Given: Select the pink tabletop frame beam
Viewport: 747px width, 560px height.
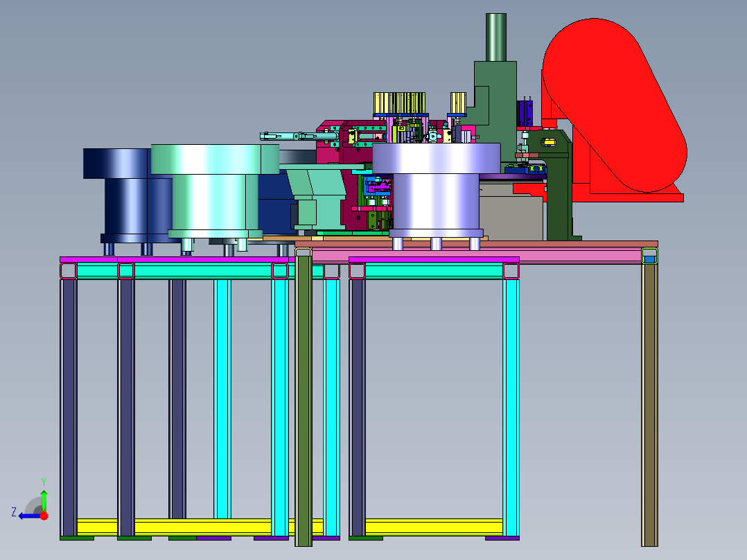Looking at the screenshot, I should (477, 255).
